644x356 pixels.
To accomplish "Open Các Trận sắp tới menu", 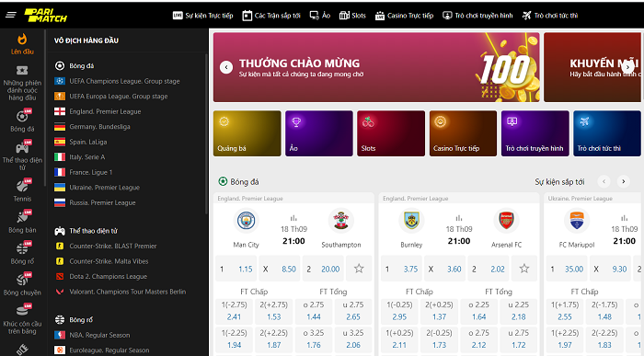I will pyautogui.click(x=271, y=16).
